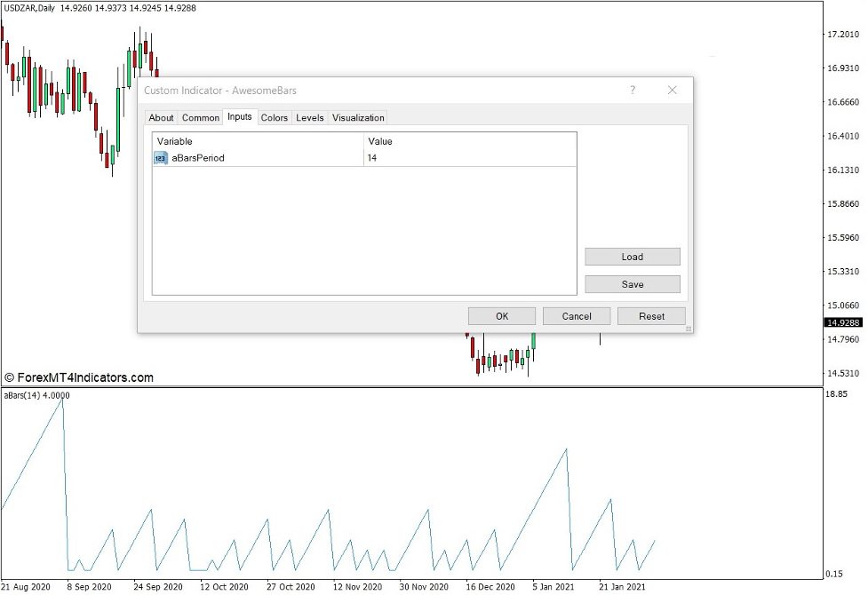This screenshot has width=868, height=595.
Task: Load saved indicator settings
Action: click(632, 256)
